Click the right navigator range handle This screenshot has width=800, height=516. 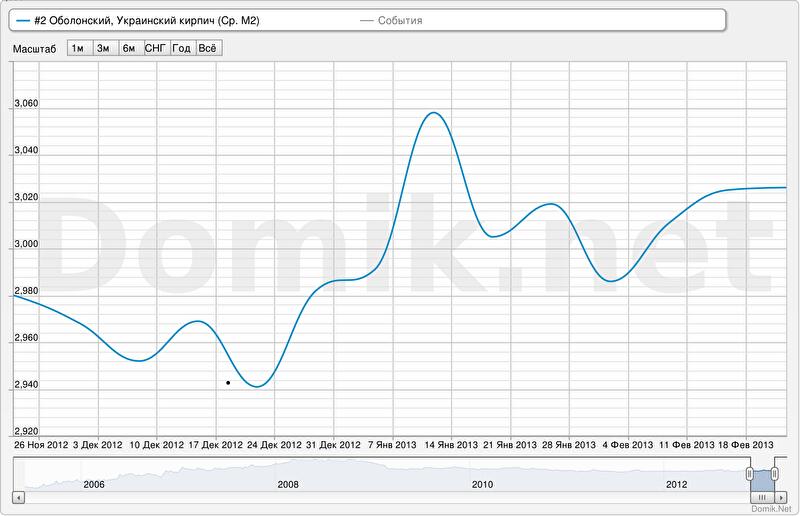coord(774,473)
